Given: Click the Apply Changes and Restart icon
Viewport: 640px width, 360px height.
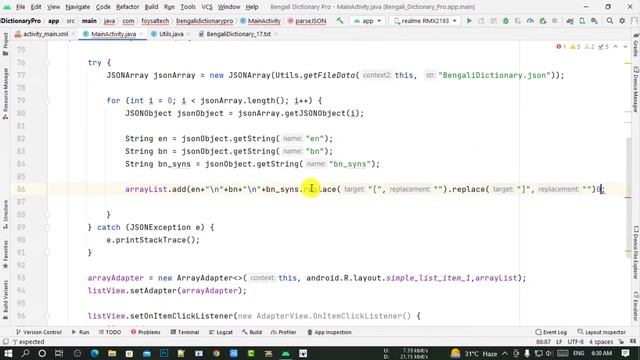Looking at the screenshot, I should (481, 20).
